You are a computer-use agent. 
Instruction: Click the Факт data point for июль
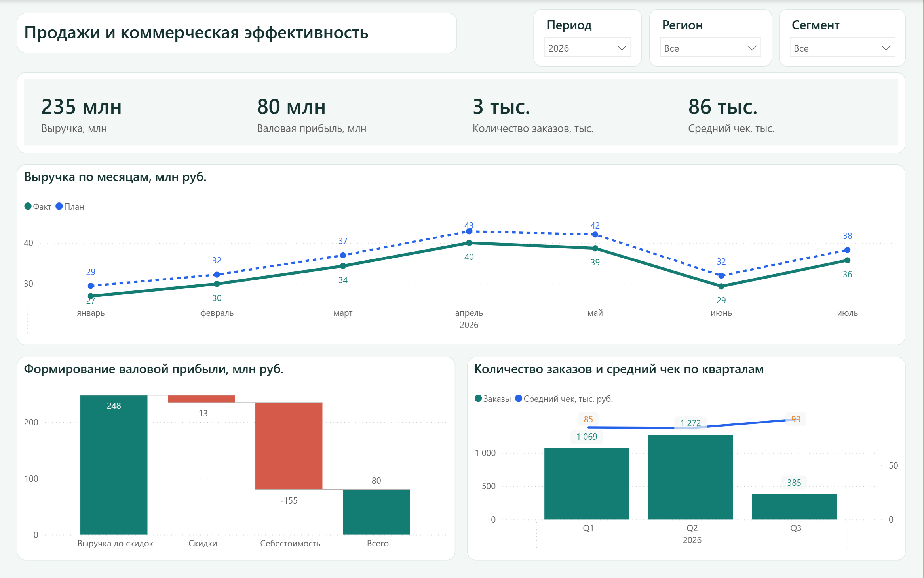[x=847, y=260]
